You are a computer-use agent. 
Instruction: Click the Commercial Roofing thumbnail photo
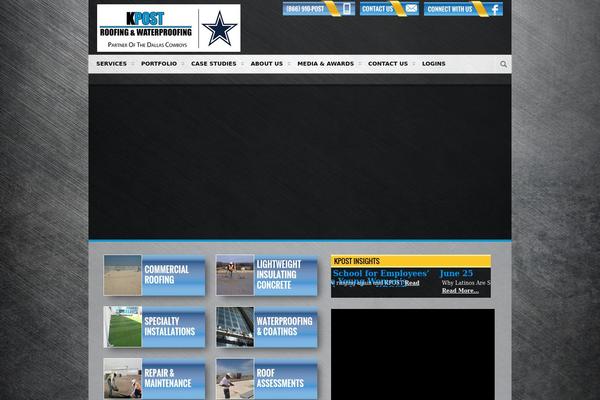pyautogui.click(x=122, y=275)
